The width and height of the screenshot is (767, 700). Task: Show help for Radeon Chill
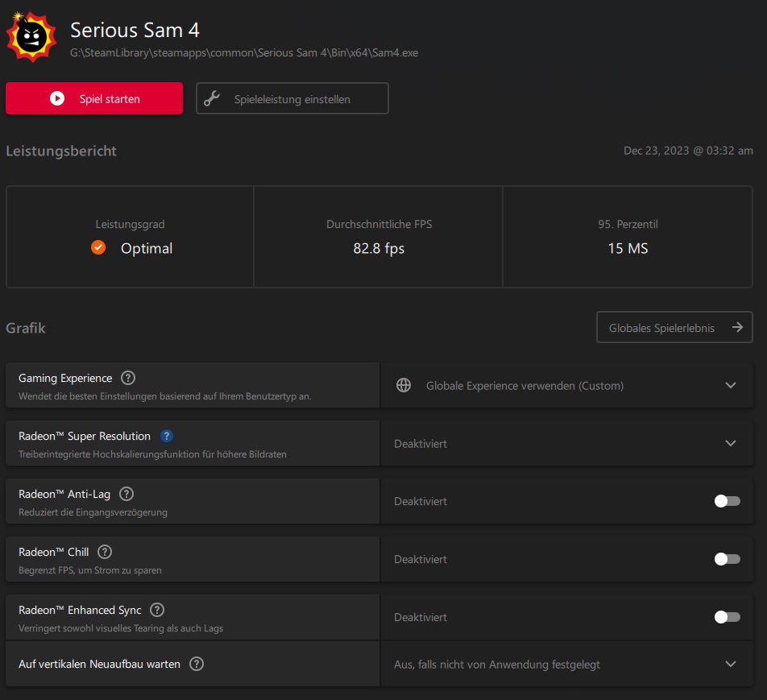coord(105,552)
